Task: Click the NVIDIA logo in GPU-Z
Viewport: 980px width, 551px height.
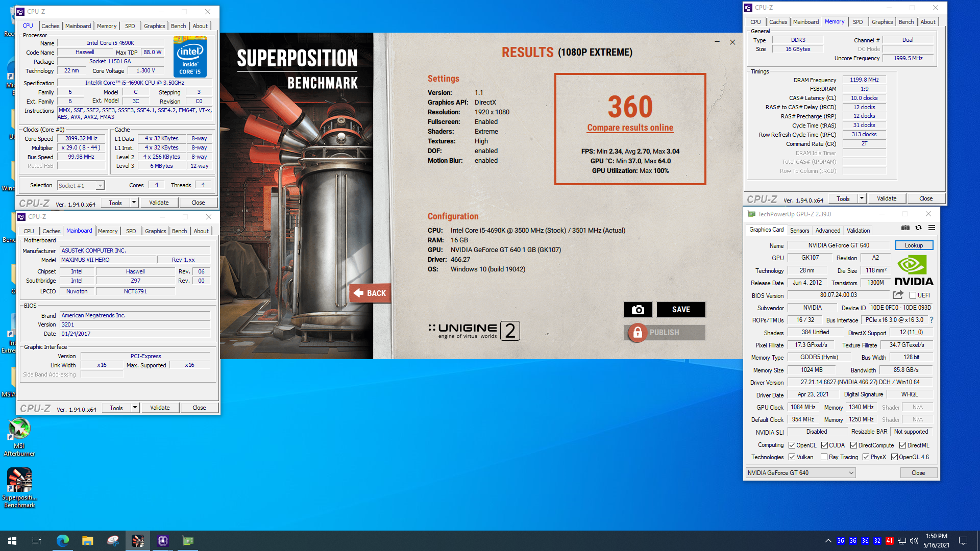Action: tap(914, 270)
